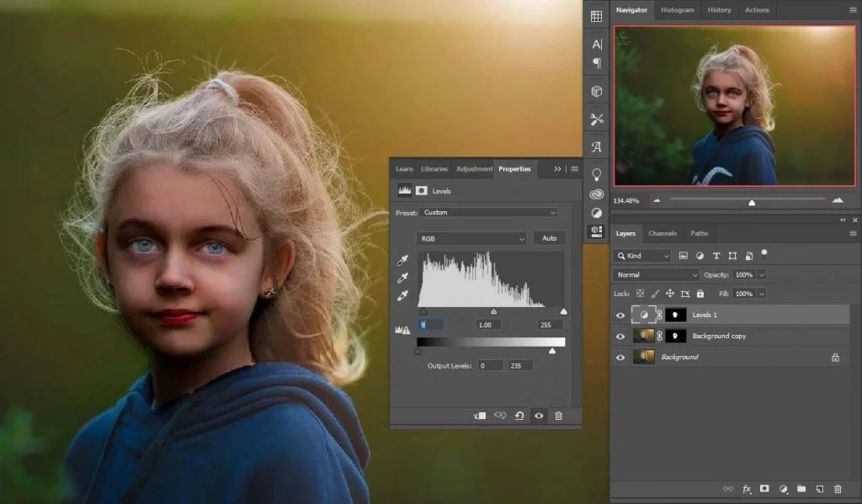This screenshot has height=504, width=862.
Task: Toggle lock position
Action: [669, 294]
